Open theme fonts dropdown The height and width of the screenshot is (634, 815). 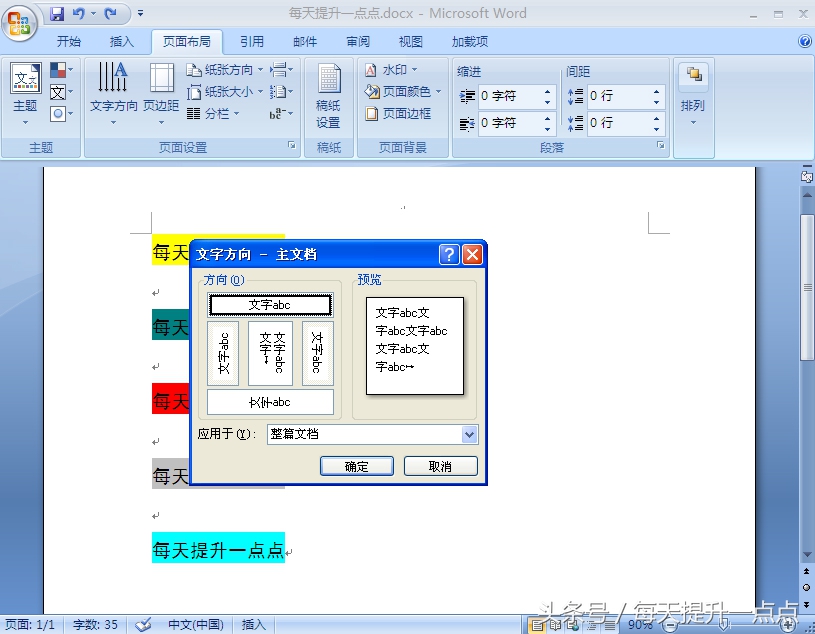(61, 92)
